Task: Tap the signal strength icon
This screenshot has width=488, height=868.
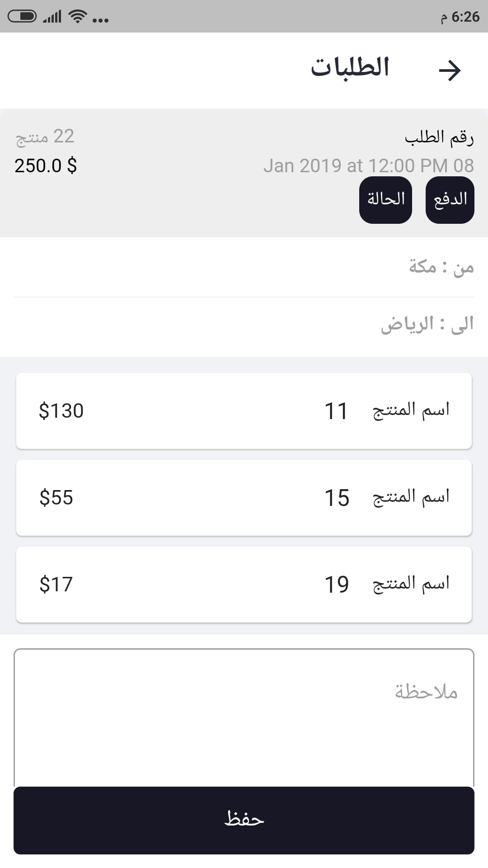Action: (52, 17)
